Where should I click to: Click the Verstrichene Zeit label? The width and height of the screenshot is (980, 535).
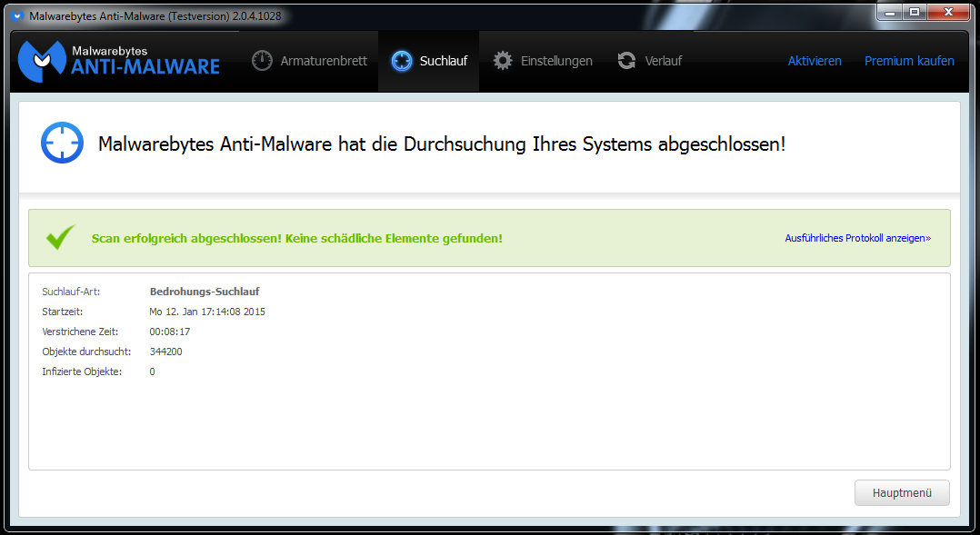79,332
